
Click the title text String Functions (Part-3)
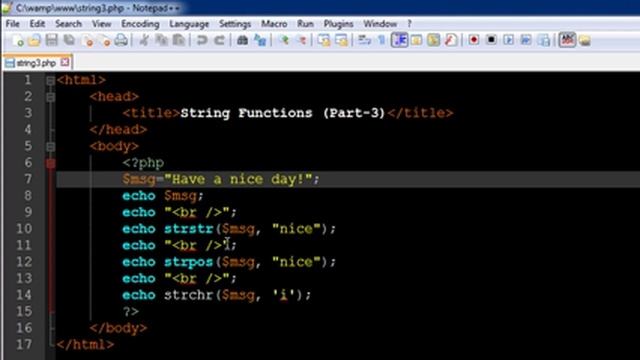click(282, 113)
